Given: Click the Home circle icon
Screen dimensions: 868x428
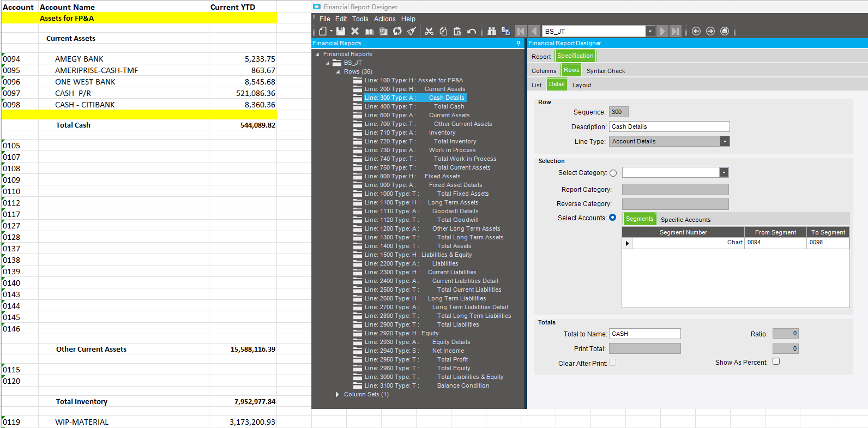Looking at the screenshot, I should (725, 31).
